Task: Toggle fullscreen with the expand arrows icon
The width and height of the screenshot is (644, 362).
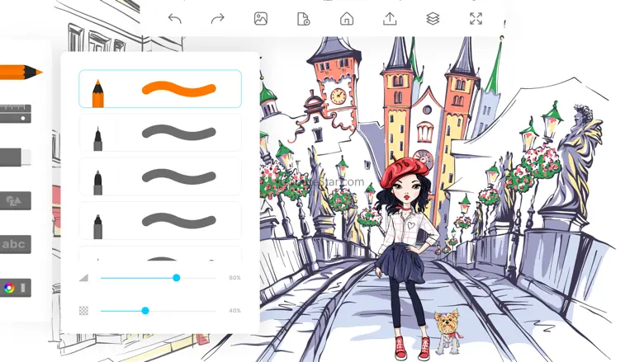Action: click(476, 18)
